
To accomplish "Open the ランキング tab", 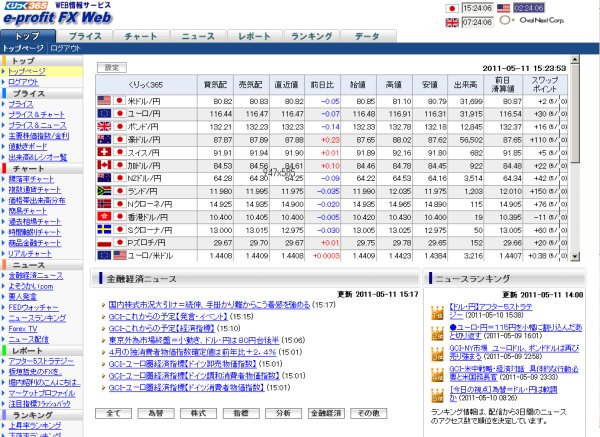I will tap(311, 36).
